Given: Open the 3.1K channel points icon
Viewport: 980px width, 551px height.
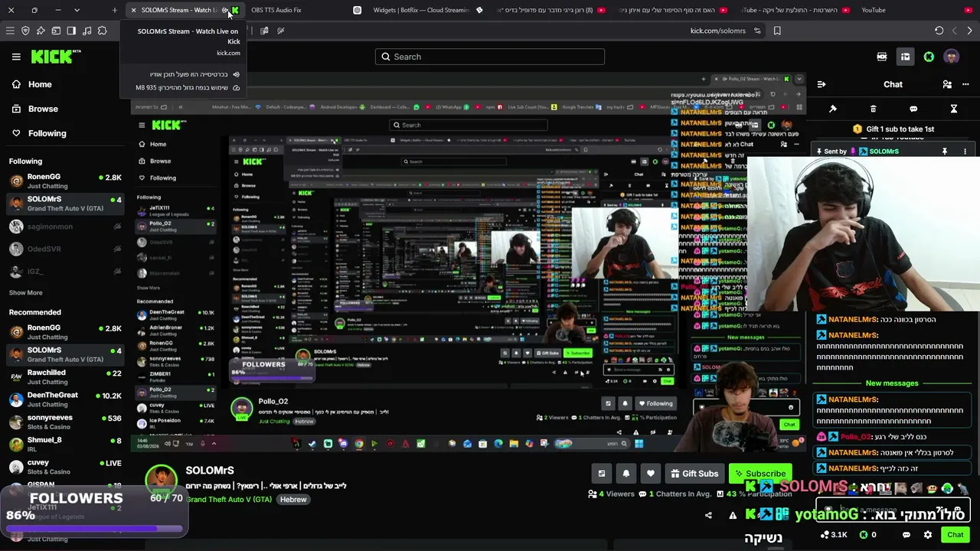Looking at the screenshot, I should point(834,535).
